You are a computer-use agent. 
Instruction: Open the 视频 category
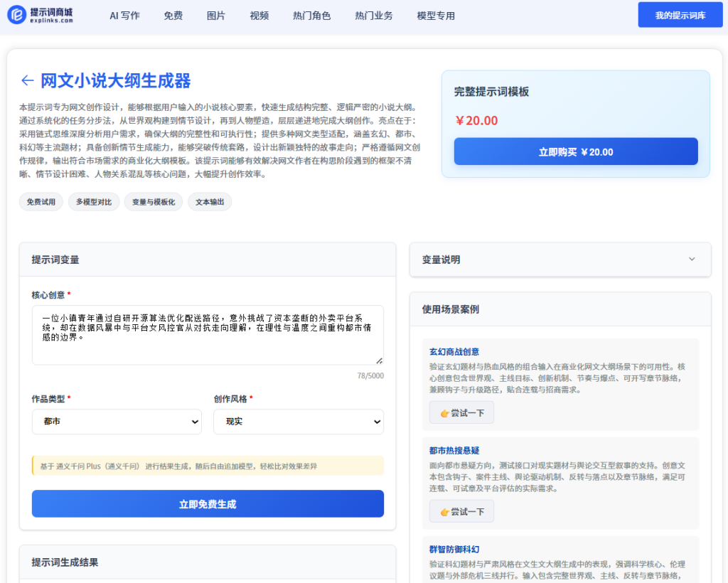tap(259, 16)
